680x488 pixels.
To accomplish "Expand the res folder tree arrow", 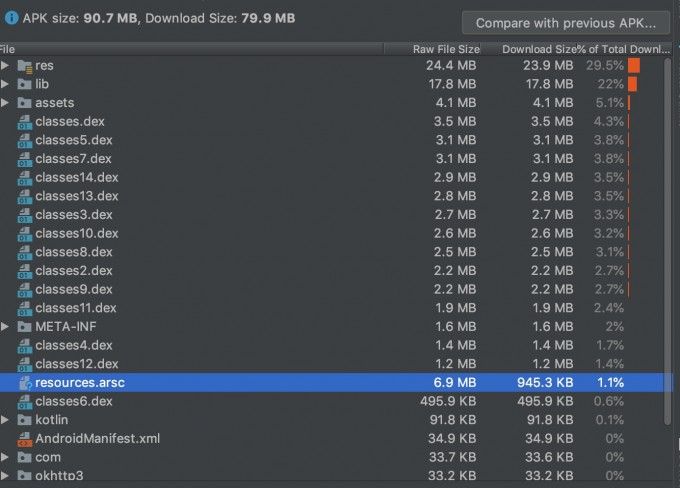I will pos(6,65).
